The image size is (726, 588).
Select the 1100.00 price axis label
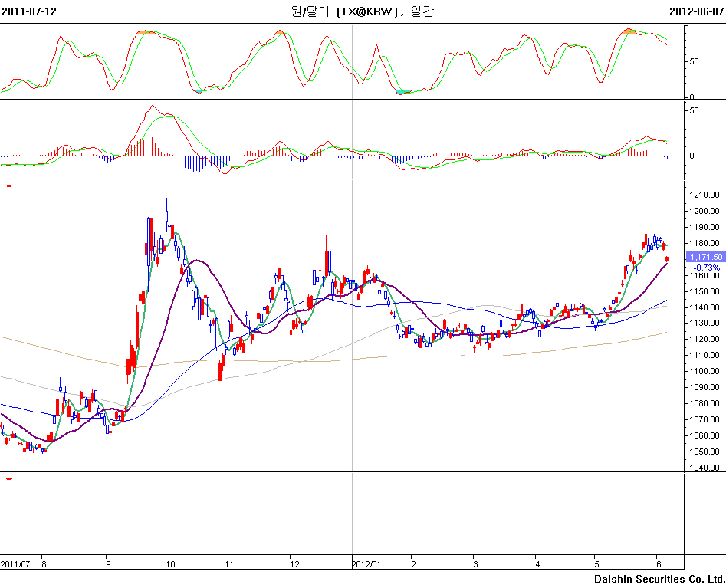tap(704, 371)
